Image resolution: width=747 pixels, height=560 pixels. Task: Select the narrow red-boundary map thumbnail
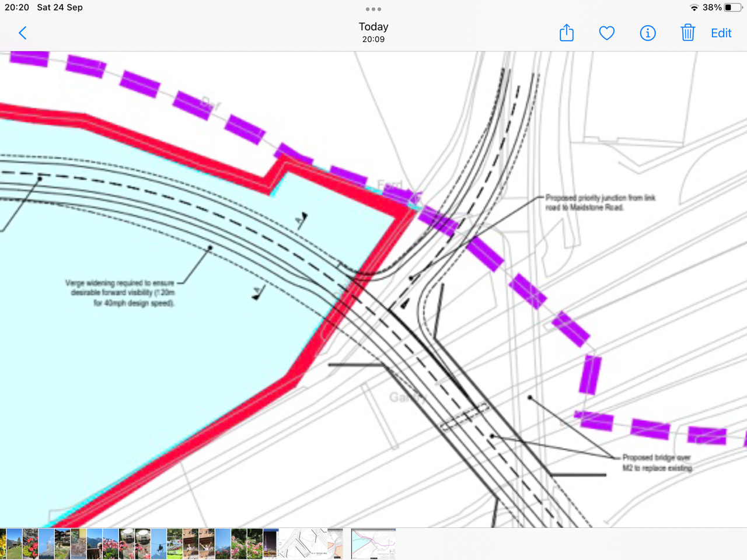point(335,544)
